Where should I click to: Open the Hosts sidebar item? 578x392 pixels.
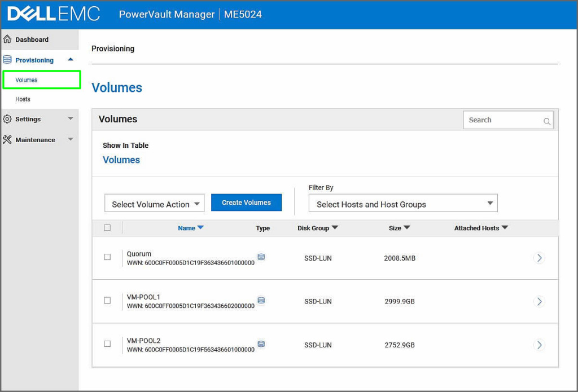pyautogui.click(x=23, y=99)
